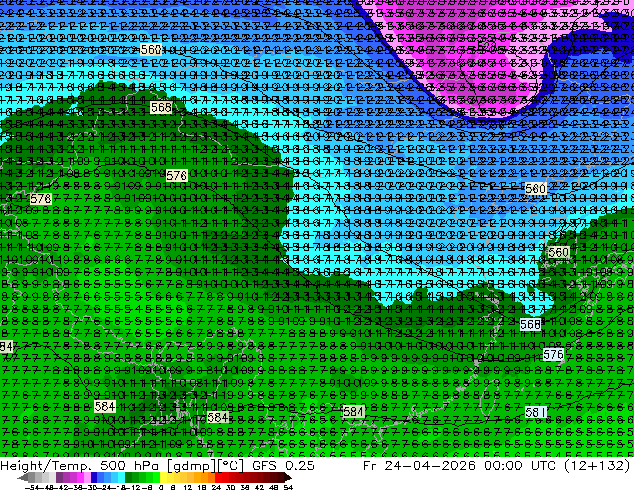634x490 pixels.
Task: Click the bright yellow swatch in the legend
Action: [x=163, y=477]
